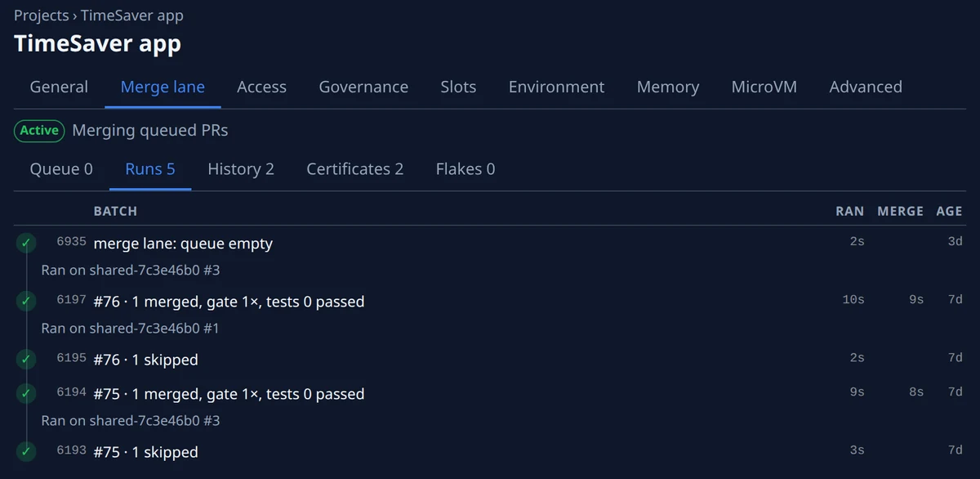This screenshot has height=479, width=980.
Task: Click 'Ran on shared-7c3e46b0 #3' under run 6194
Action: (131, 420)
